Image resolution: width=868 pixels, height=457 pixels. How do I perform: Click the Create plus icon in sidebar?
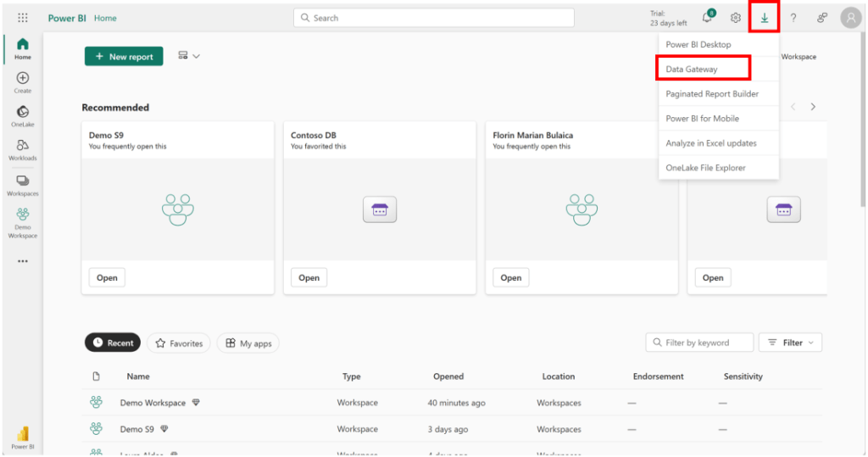pos(23,82)
